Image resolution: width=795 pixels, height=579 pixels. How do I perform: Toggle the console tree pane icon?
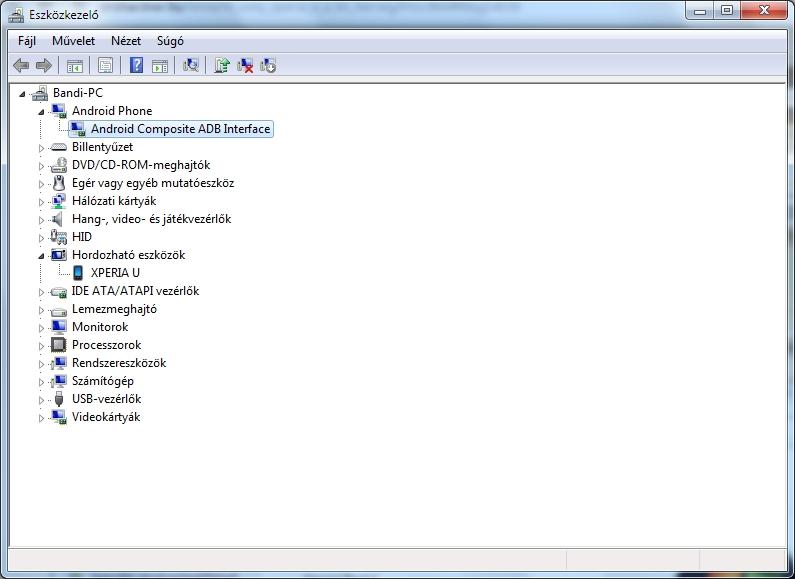75,65
